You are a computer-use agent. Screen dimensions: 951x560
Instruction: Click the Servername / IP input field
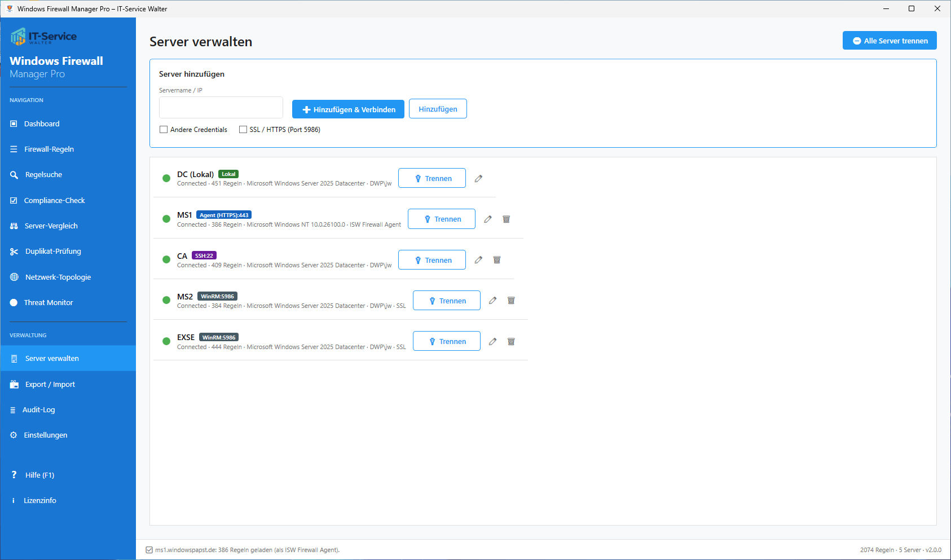pos(221,107)
